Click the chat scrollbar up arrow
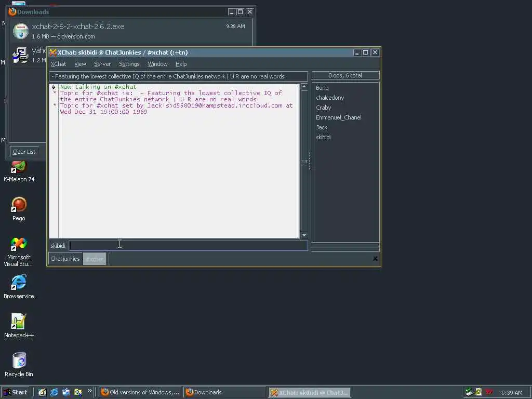The width and height of the screenshot is (532, 399). [304, 87]
